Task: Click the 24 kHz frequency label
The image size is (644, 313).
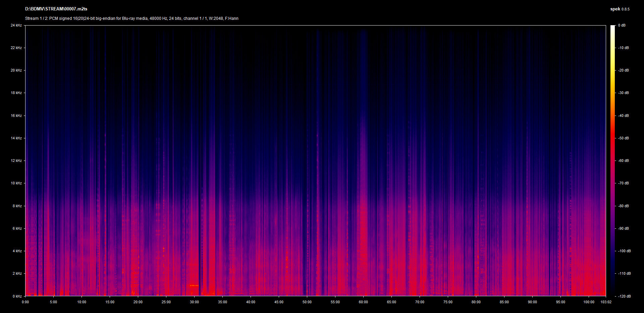Action: tap(16, 25)
